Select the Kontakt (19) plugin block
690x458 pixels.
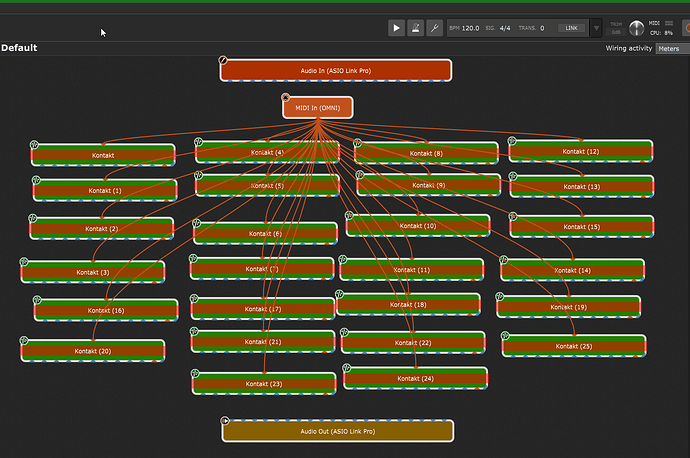[x=569, y=307]
